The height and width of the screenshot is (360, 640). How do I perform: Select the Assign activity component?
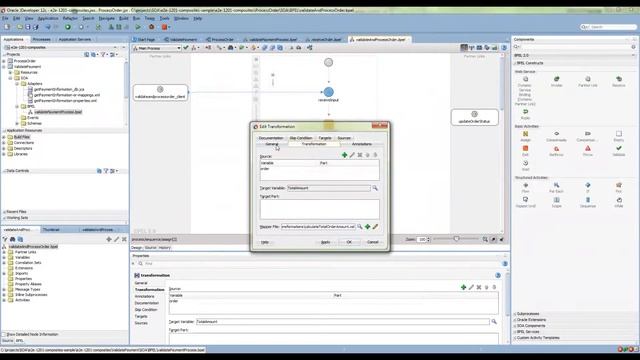point(525,136)
